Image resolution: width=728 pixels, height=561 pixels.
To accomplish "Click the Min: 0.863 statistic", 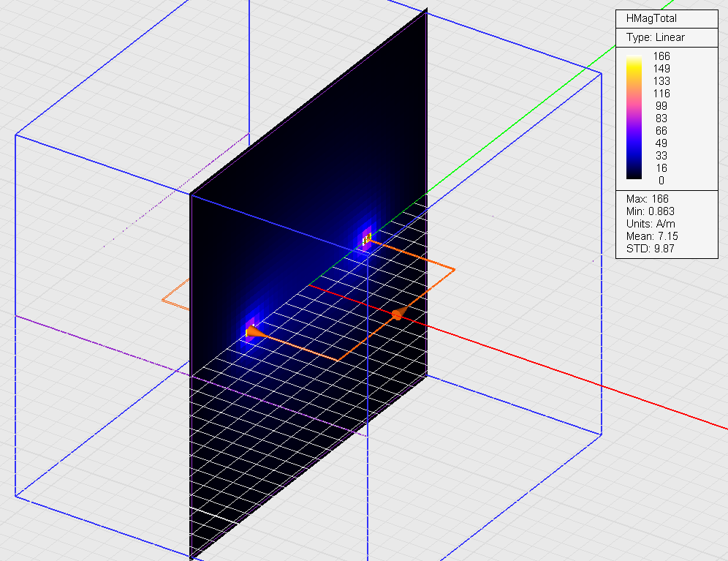I will [x=652, y=211].
